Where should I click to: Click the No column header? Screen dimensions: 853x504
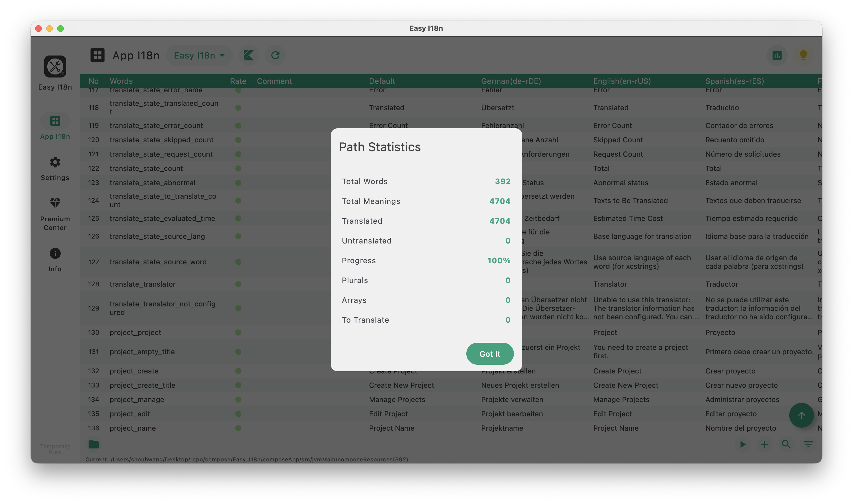point(94,81)
